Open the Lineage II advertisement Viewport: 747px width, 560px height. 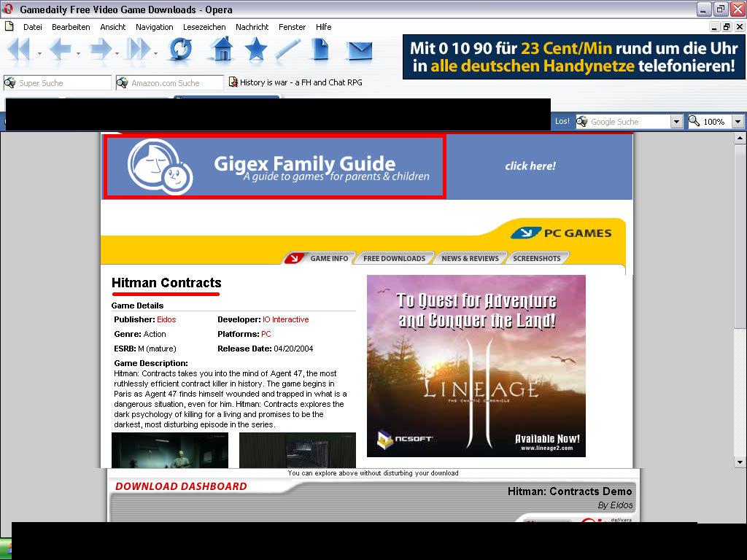[x=476, y=366]
